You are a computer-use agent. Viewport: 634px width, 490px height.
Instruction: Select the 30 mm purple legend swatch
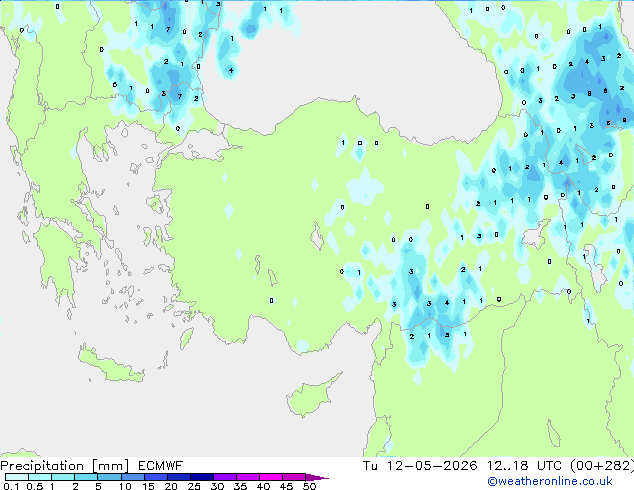coord(224,477)
